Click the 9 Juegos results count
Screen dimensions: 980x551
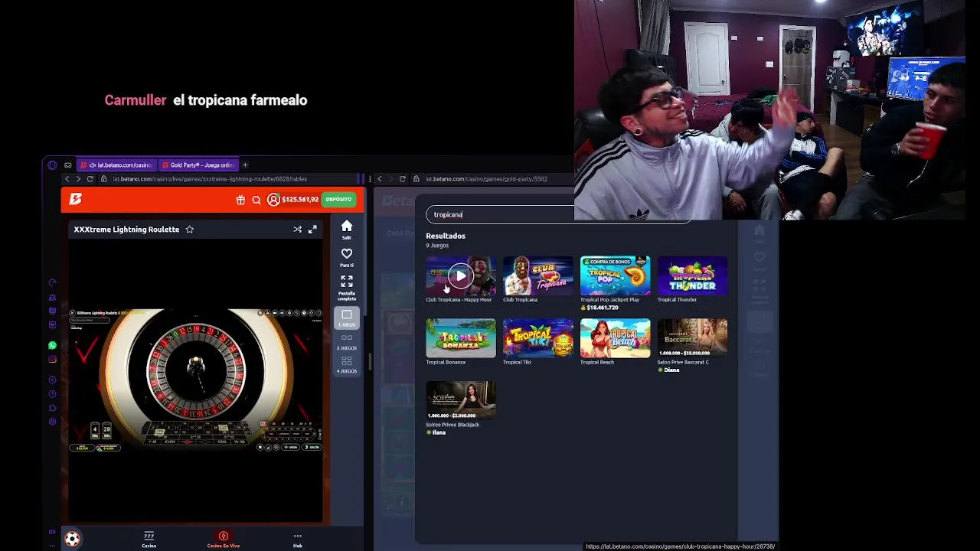[437, 246]
